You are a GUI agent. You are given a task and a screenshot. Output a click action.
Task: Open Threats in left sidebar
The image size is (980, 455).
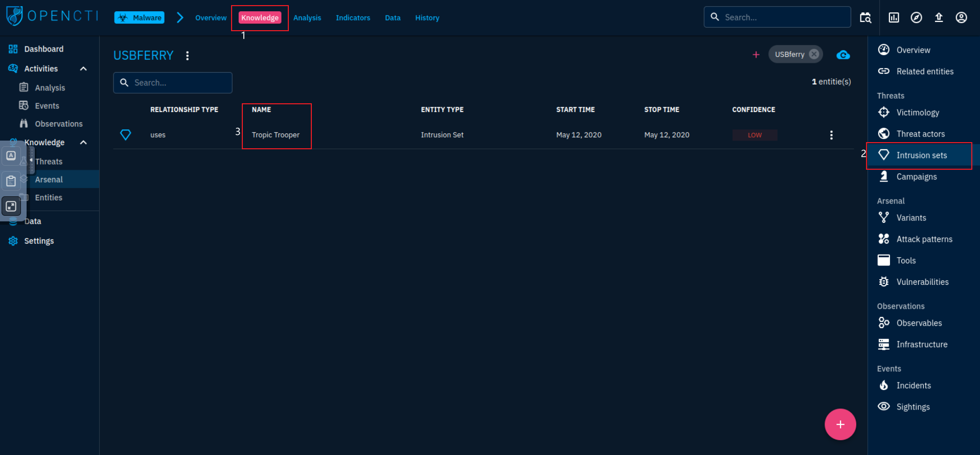49,162
